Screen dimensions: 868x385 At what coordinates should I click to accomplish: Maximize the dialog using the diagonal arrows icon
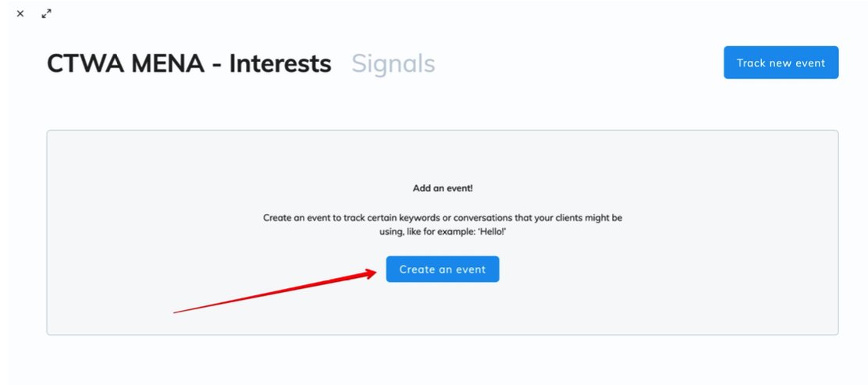pyautogui.click(x=47, y=14)
